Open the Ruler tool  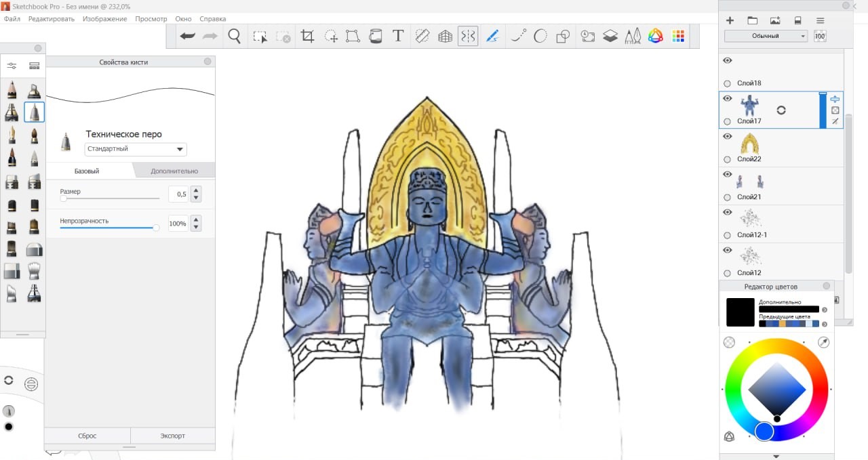pyautogui.click(x=422, y=37)
